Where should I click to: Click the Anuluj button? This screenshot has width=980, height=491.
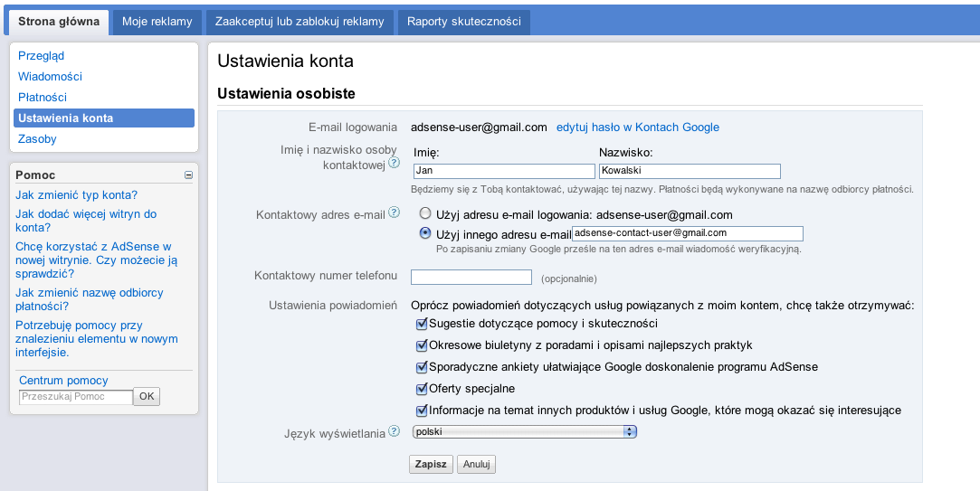tap(476, 464)
